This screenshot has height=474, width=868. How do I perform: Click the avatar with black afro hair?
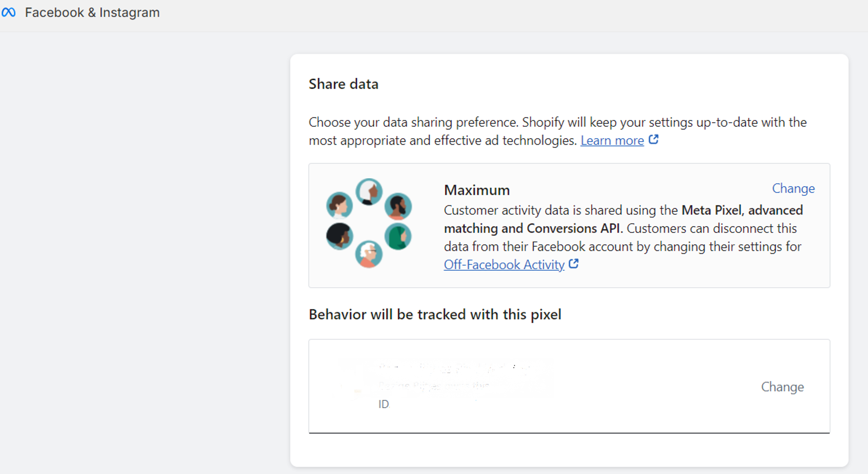339,236
